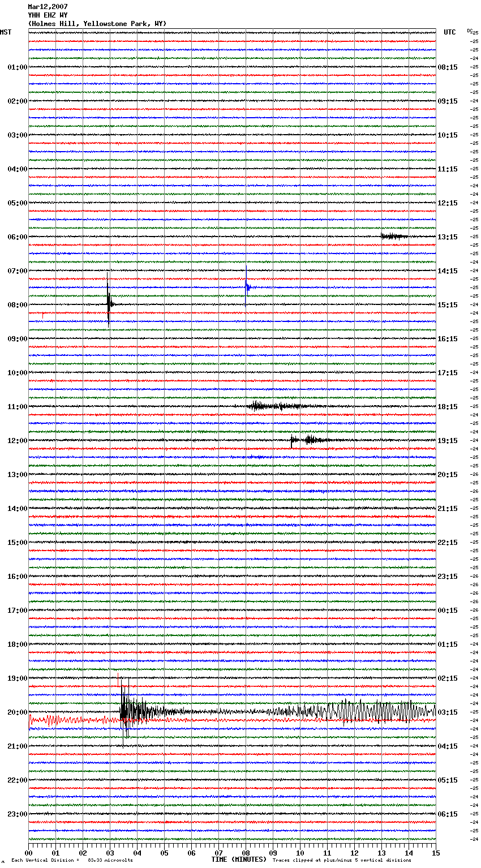Image resolution: width=481 pixels, height=868 pixels.
Task: Click minute 03 on the bottom axis
Action: tap(110, 853)
